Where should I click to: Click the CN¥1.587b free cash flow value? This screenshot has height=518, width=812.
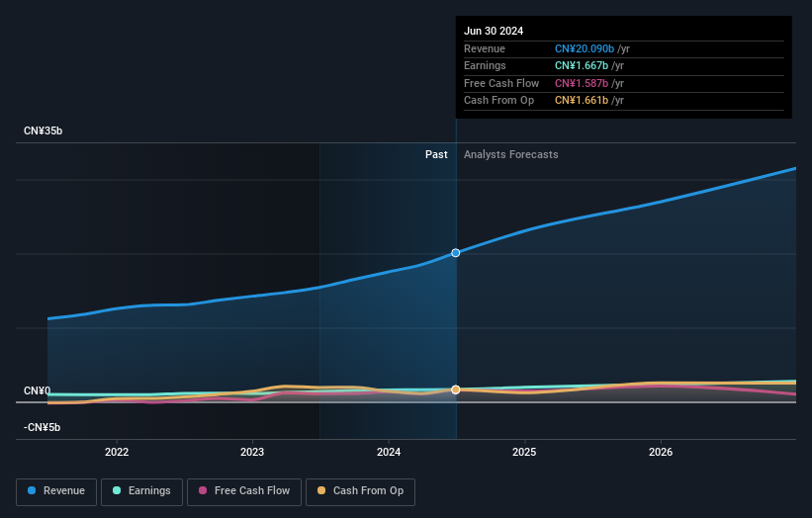582,83
